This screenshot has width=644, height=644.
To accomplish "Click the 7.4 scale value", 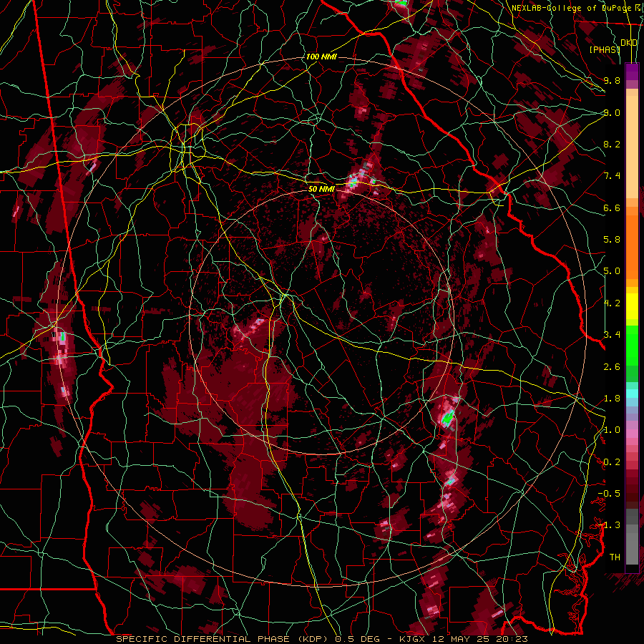I will (x=612, y=176).
